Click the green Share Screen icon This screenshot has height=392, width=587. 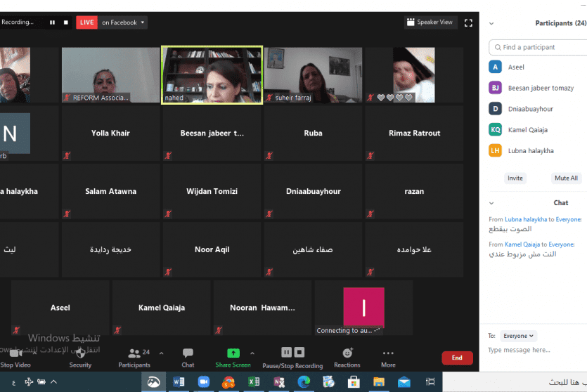[233, 353]
